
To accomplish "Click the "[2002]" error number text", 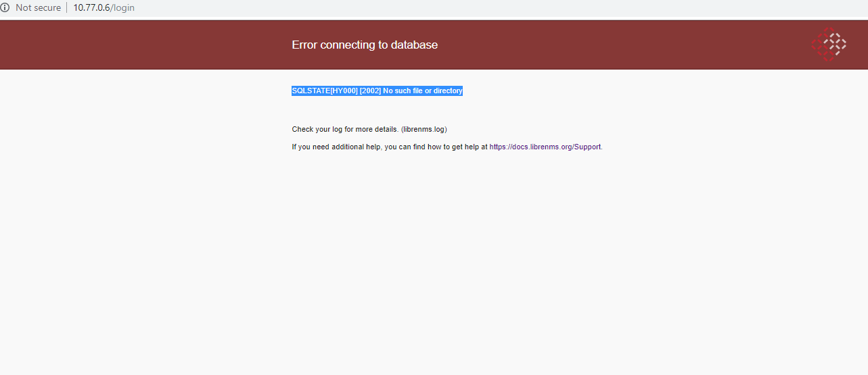I will (370, 91).
